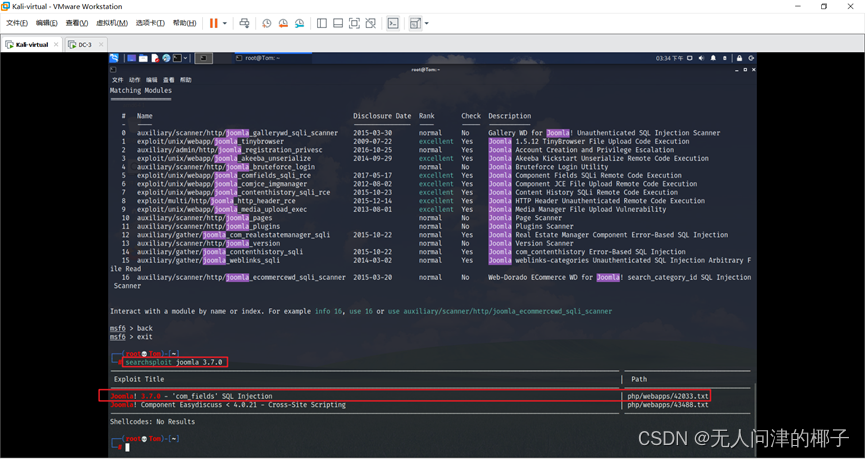Image resolution: width=865 pixels, height=459 pixels.
Task: Open the power options dropdown arrow next to pause
Action: tap(225, 23)
